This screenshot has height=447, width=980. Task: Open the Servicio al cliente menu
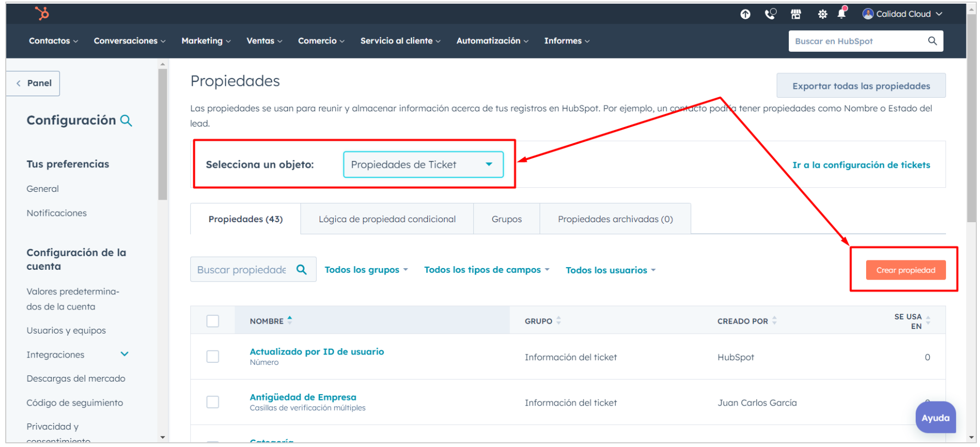click(400, 41)
